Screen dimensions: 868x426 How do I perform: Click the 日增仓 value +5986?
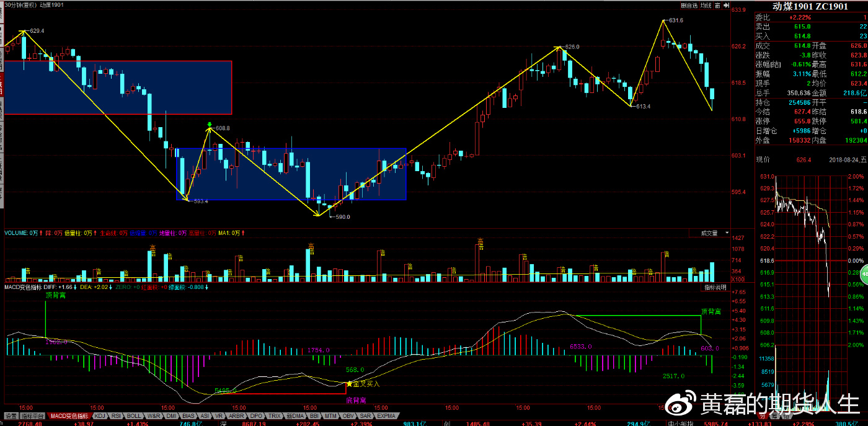click(x=800, y=131)
